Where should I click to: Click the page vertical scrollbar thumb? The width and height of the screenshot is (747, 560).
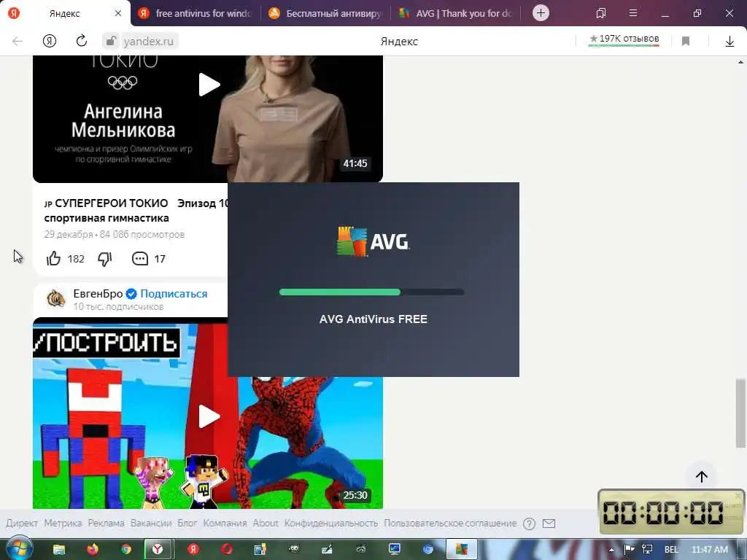pos(740,413)
